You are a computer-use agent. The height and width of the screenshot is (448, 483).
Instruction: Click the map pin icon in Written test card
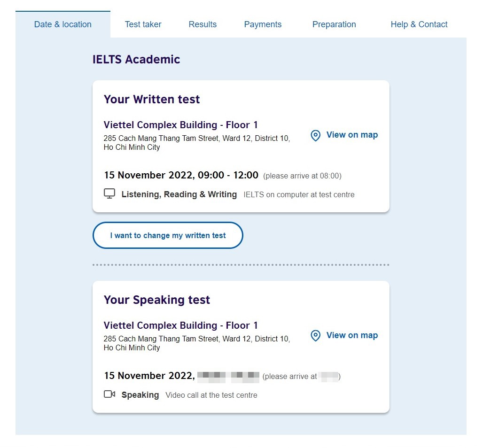click(x=316, y=136)
